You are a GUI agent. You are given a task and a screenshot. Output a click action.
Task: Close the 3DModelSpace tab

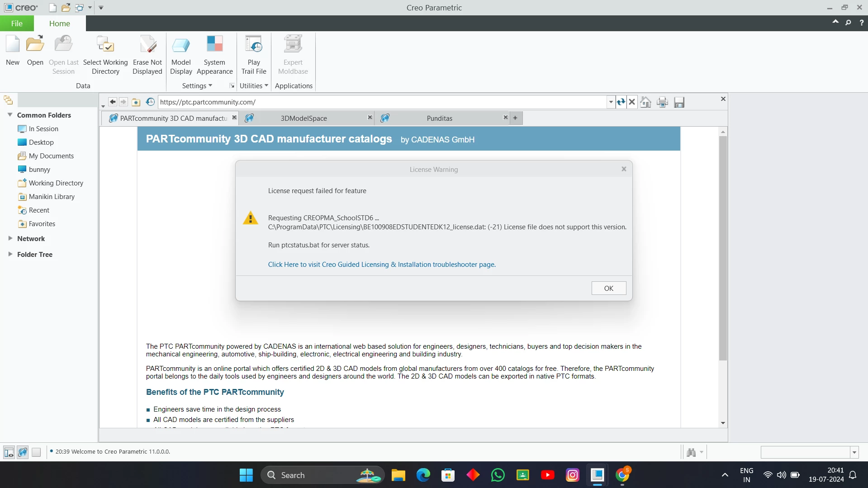370,117
